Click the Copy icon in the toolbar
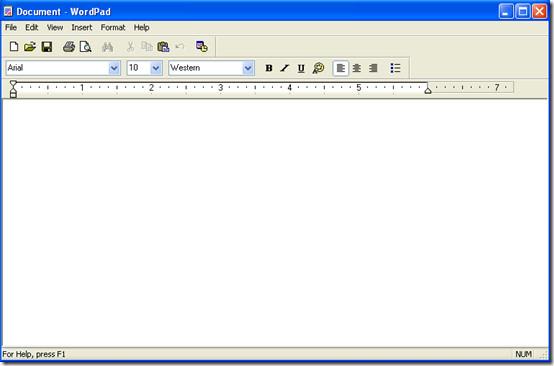 pos(146,47)
